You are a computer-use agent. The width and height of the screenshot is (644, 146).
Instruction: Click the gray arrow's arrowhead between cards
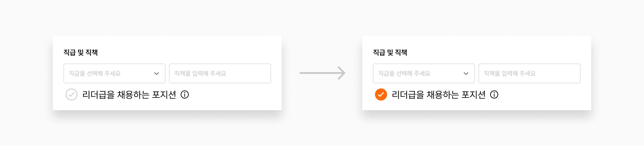[341, 73]
